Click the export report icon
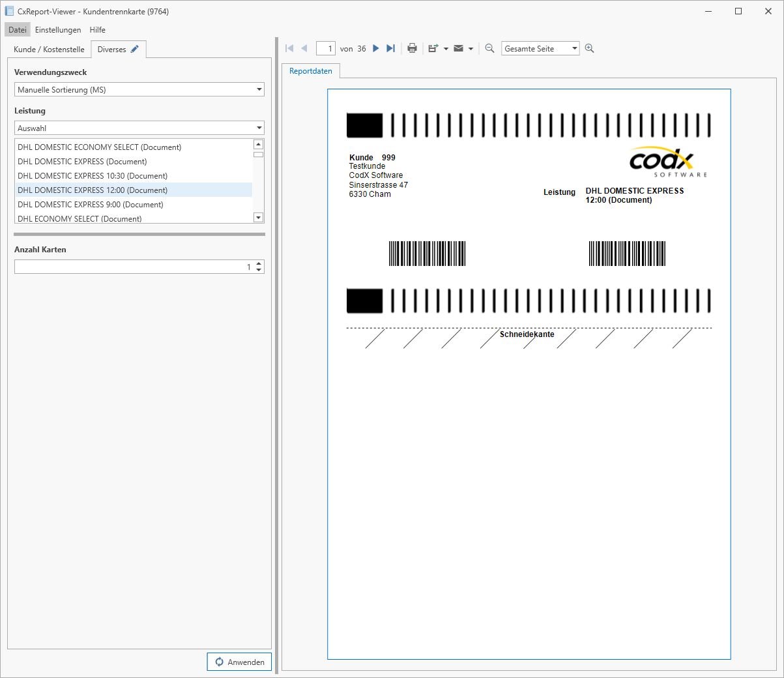The image size is (784, 678). pyautogui.click(x=433, y=48)
